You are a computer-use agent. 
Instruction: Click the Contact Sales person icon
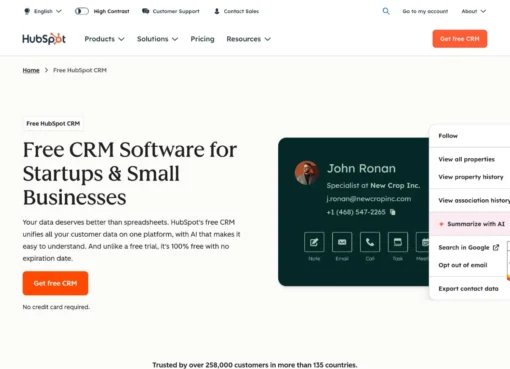click(x=217, y=11)
